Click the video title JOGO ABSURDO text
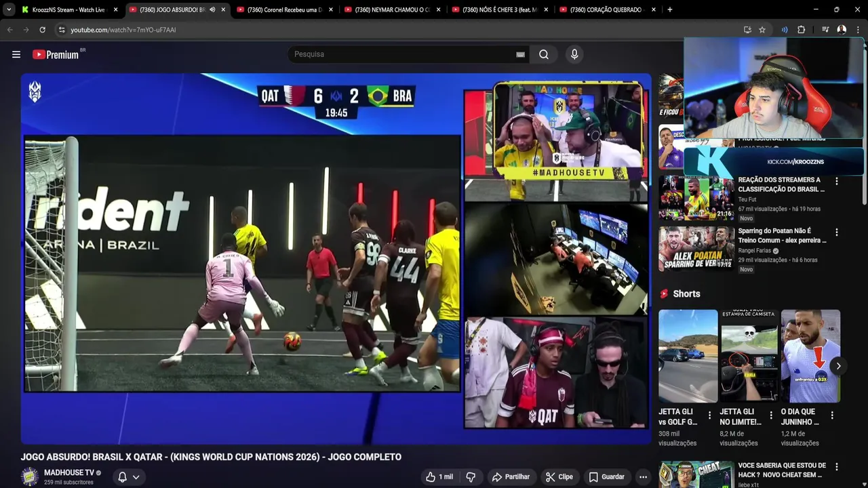 (211, 457)
